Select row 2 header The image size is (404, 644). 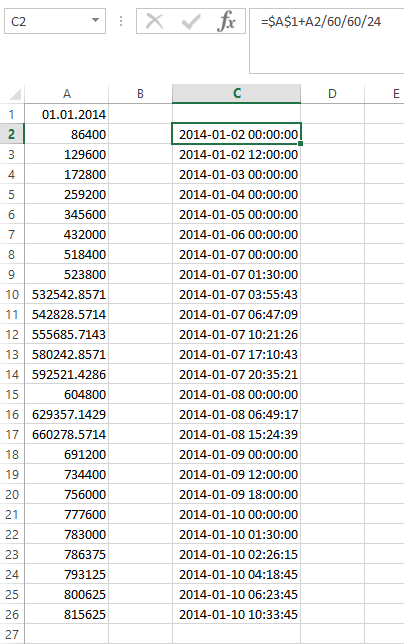[x=12, y=134]
